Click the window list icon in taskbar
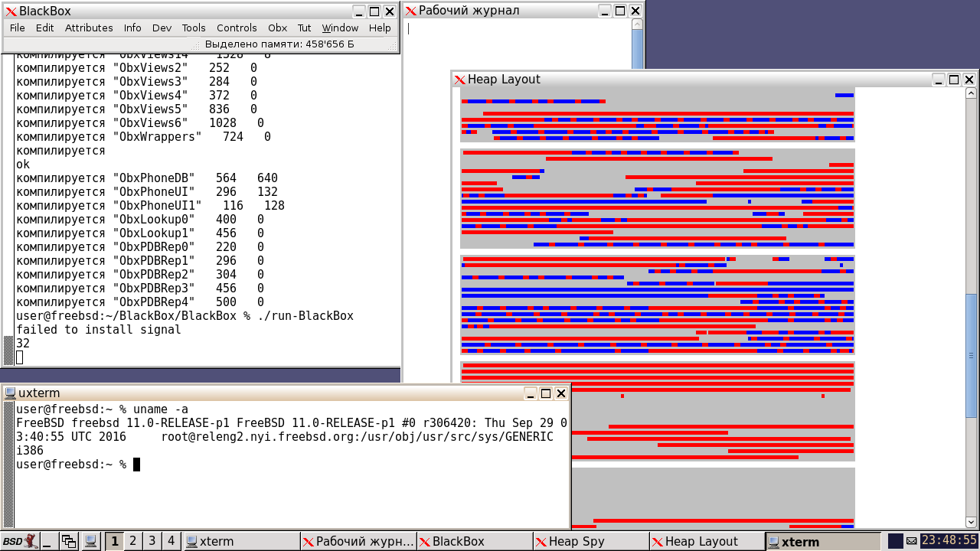The image size is (980, 551). click(x=69, y=541)
